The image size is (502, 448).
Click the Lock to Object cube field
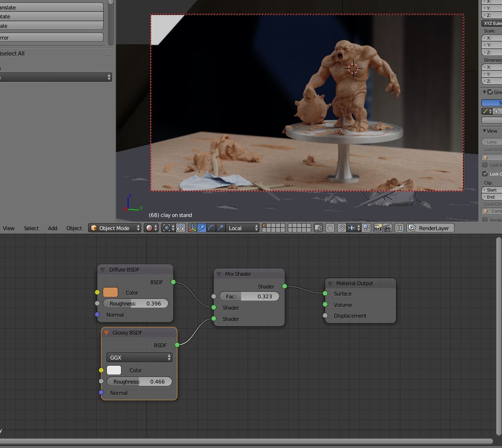tap(492, 158)
